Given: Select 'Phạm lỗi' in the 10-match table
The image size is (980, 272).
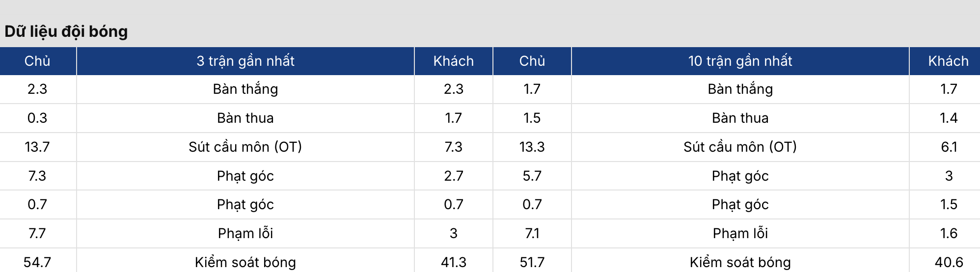Looking at the screenshot, I should coord(740,233).
